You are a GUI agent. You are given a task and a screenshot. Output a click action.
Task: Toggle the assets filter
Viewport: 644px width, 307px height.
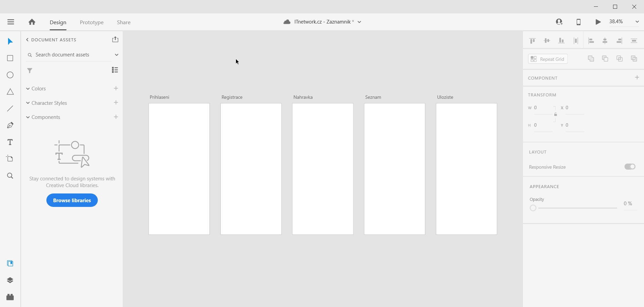(29, 71)
